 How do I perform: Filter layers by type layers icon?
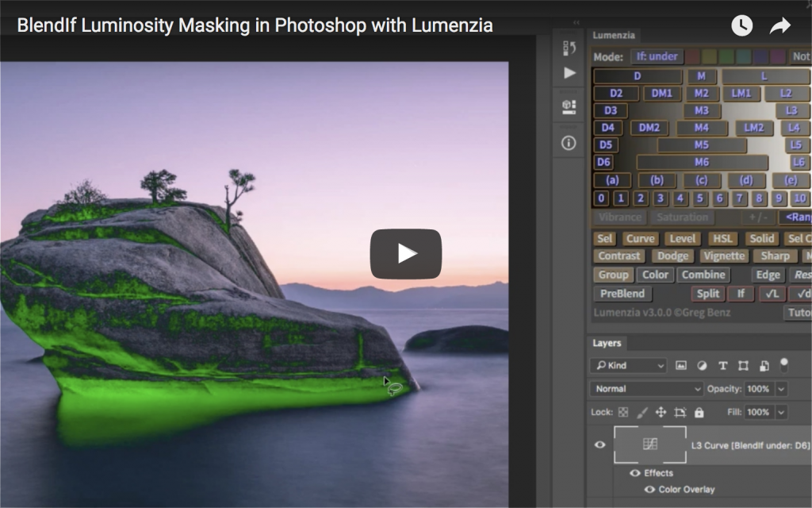(x=722, y=365)
